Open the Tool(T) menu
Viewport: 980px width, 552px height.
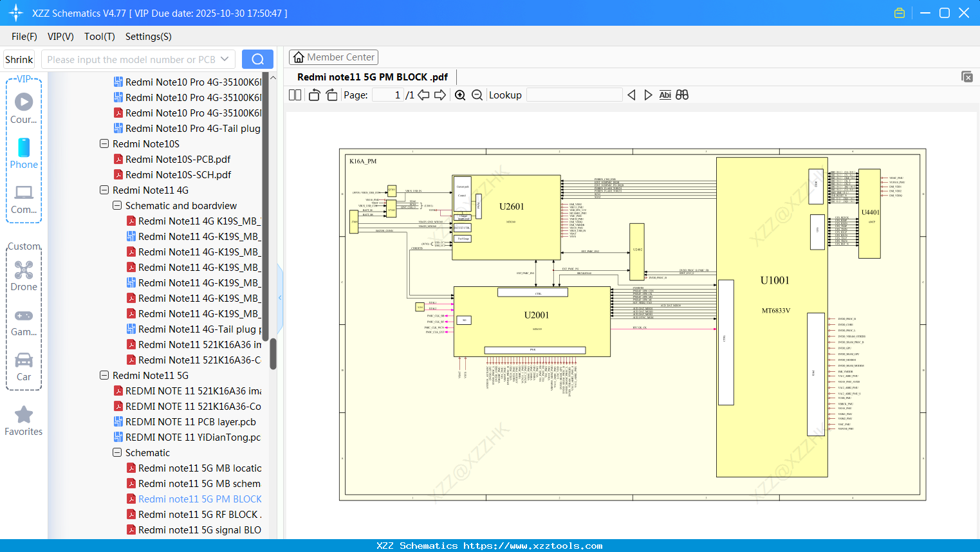point(99,37)
